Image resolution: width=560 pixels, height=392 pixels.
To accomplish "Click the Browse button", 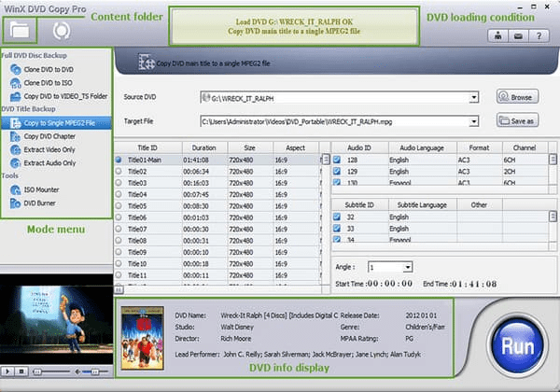I will coord(518,96).
